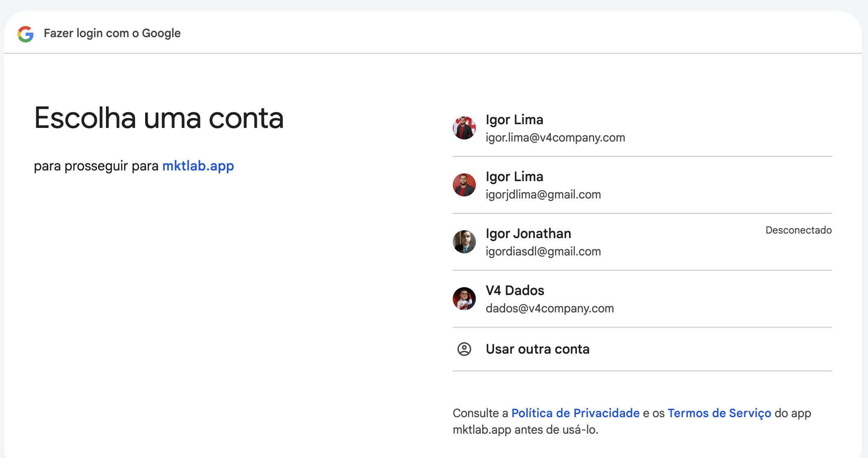Click the Igor Jonathan profile picture
This screenshot has height=458, width=868.
pos(464,242)
